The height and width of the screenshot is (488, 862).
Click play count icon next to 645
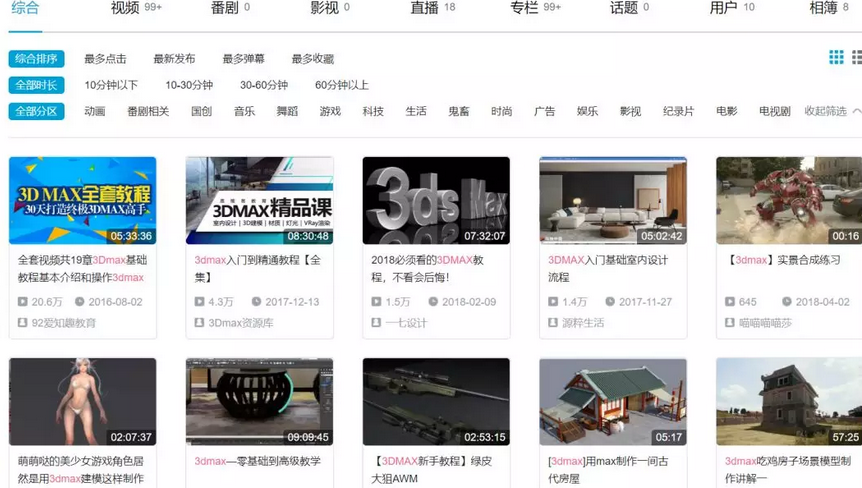[x=730, y=302]
